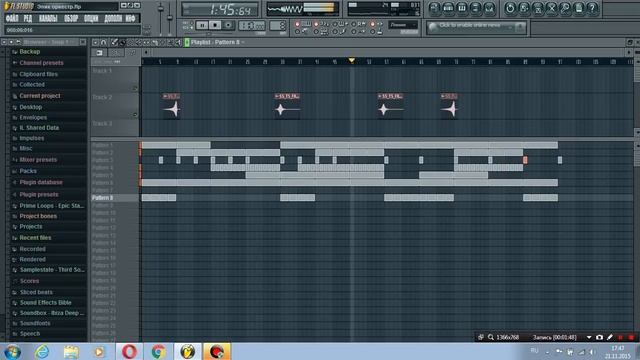Click the pattern number selector
The image size is (640, 360).
point(278,26)
